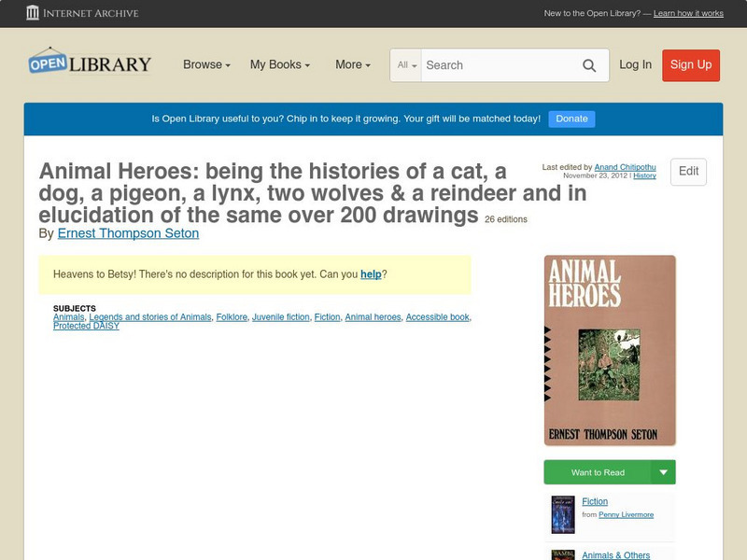Click the Want to Read button
The height and width of the screenshot is (560, 747).
point(598,472)
